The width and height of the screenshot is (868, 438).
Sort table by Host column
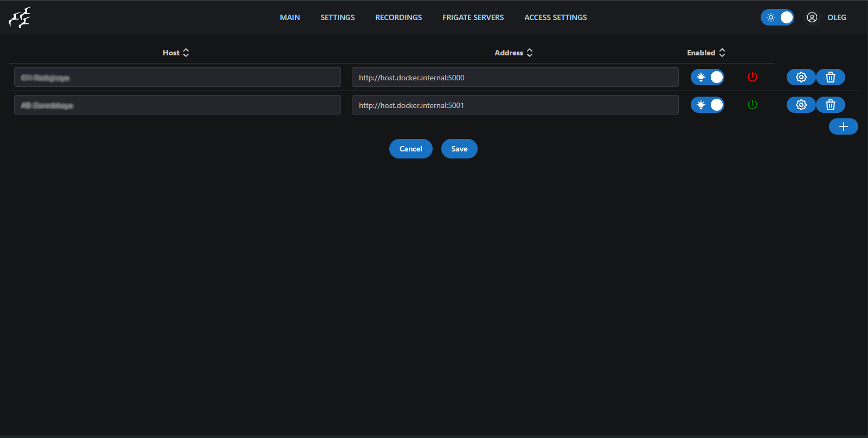click(176, 53)
